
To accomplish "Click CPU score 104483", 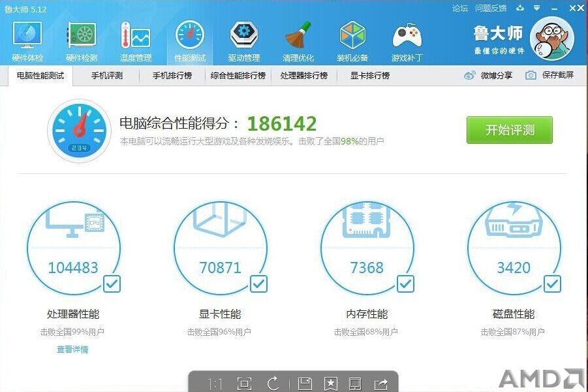I will pyautogui.click(x=73, y=268).
